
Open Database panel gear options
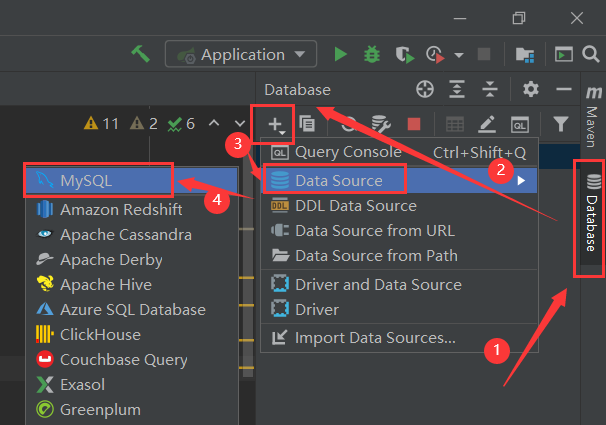[531, 89]
